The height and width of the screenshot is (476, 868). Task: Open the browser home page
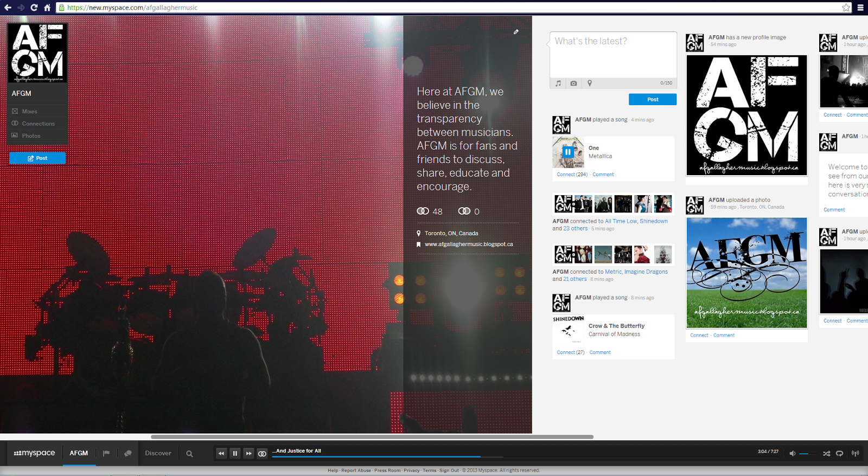point(47,8)
